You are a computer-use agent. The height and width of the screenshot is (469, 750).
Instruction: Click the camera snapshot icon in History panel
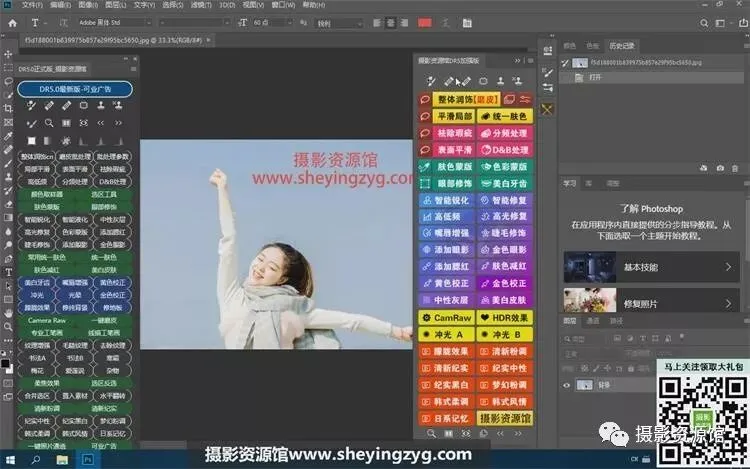(720, 168)
